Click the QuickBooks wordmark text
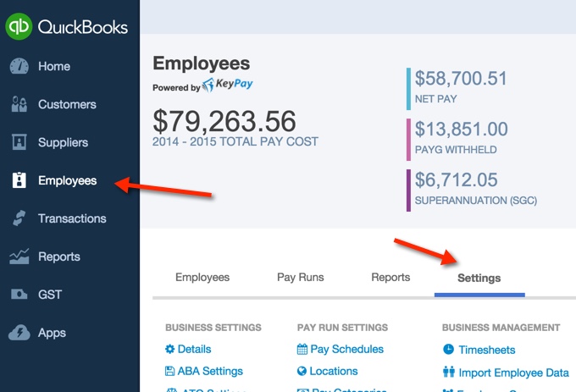 83,28
